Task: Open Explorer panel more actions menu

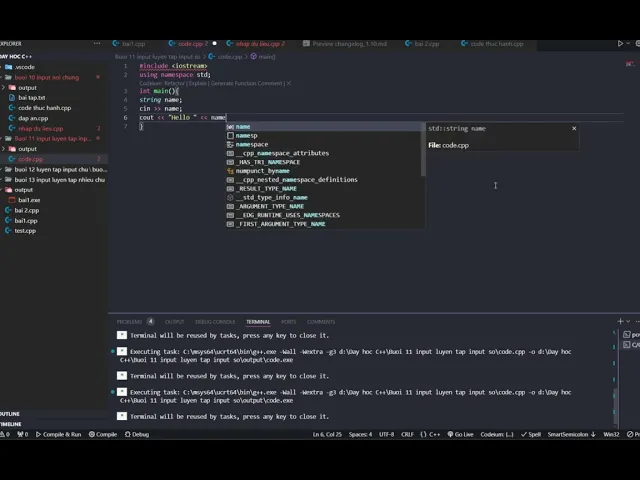Action: point(97,43)
